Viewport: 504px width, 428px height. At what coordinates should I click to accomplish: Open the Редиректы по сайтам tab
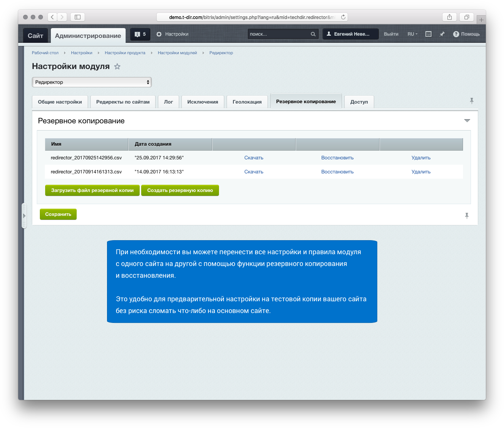pyautogui.click(x=123, y=102)
